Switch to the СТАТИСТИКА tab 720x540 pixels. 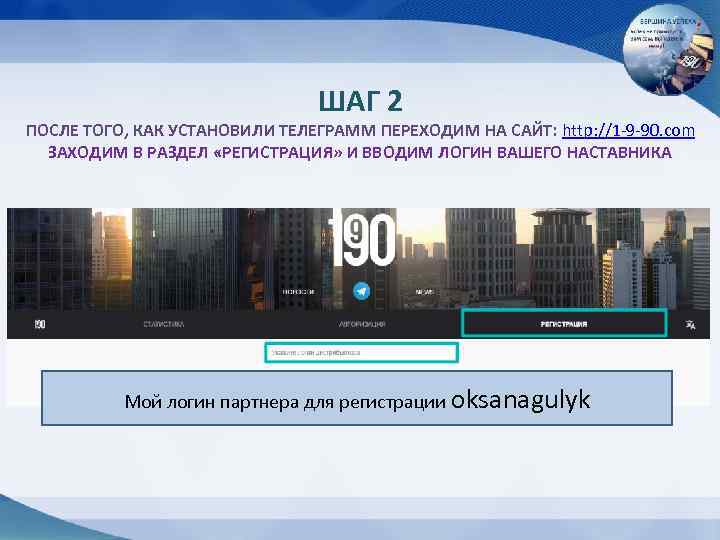(163, 324)
